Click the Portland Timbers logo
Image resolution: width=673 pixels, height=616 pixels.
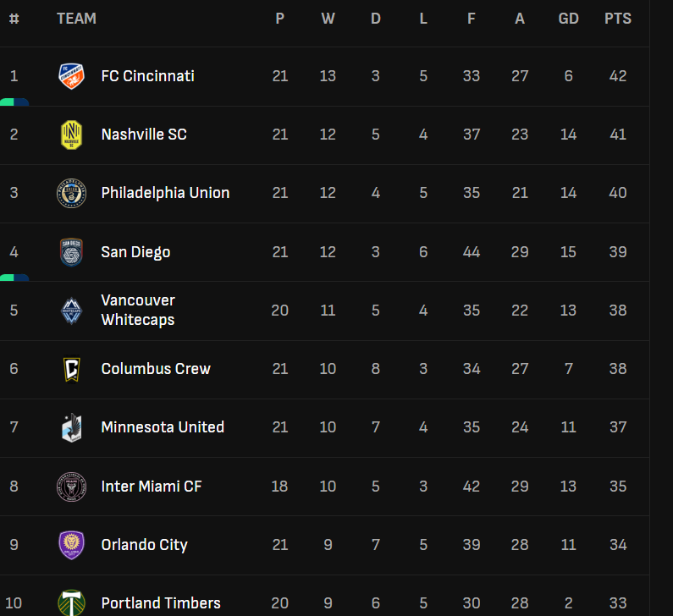[x=71, y=603]
